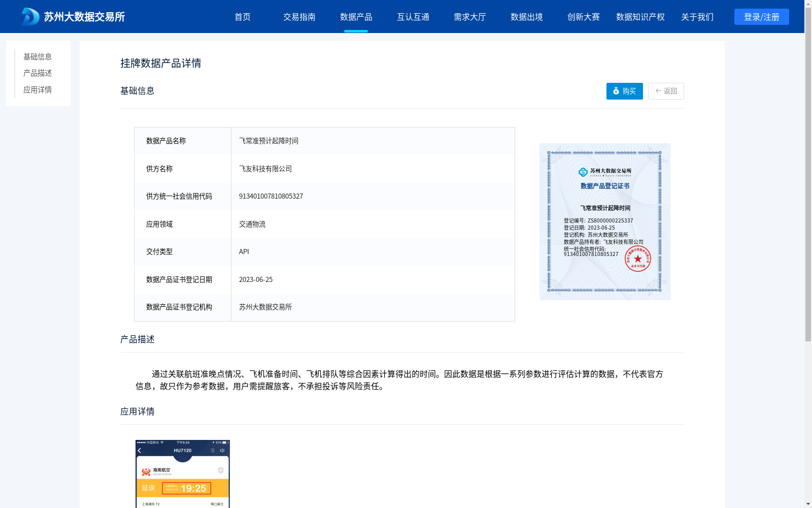Select the 交通物流 application field cell
Image resolution: width=812 pixels, height=508 pixels.
pyautogui.click(x=373, y=224)
